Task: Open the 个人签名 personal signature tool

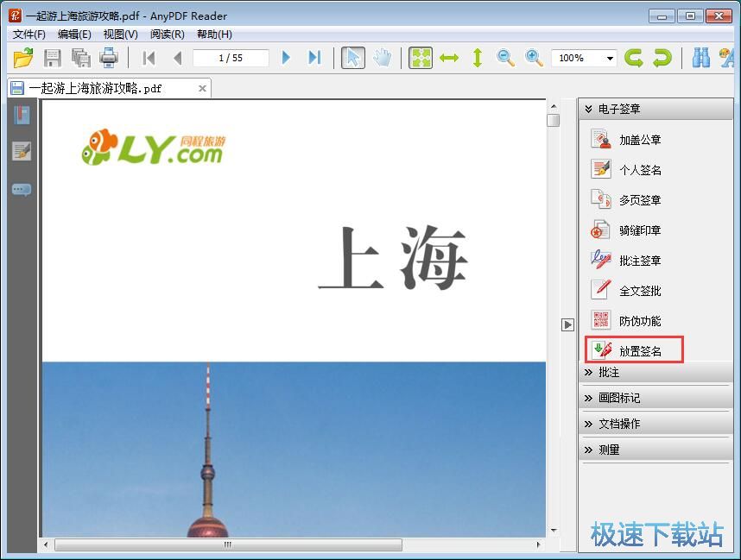Action: (640, 169)
